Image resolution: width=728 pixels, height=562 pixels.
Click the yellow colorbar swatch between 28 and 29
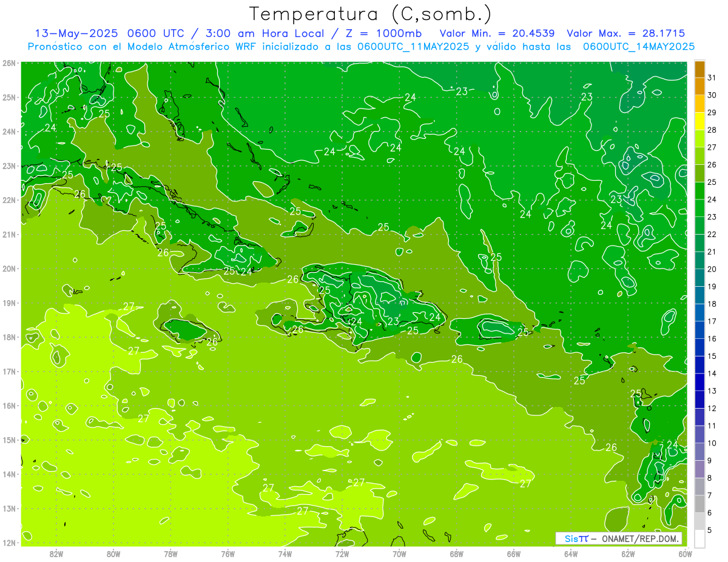[699, 121]
